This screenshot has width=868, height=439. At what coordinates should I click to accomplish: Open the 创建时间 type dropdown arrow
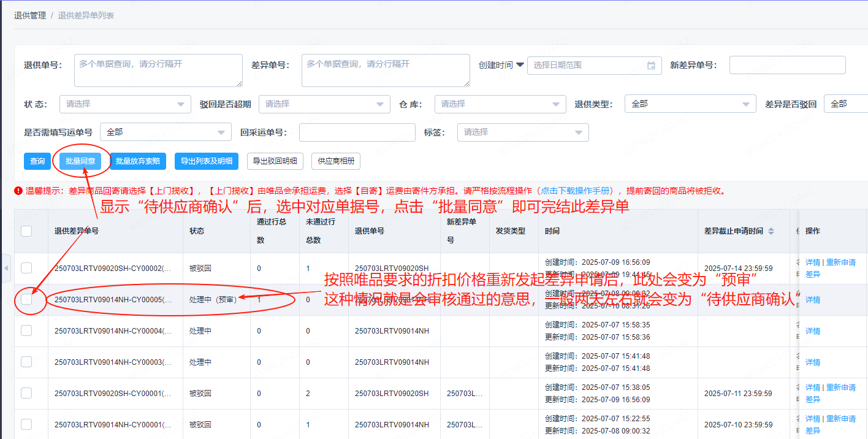[520, 64]
